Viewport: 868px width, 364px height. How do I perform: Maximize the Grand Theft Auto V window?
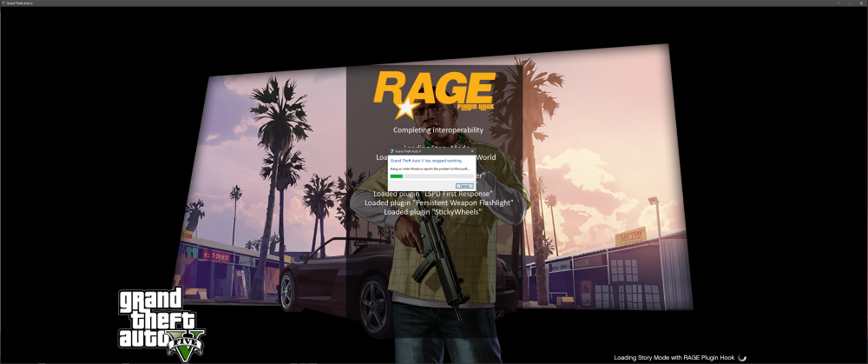[850, 3]
